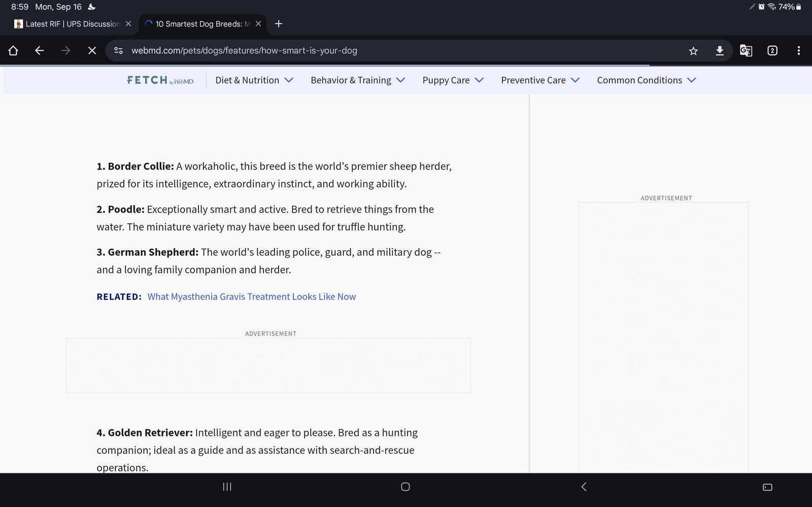Image resolution: width=812 pixels, height=507 pixels.
Task: Tap the Wi-Fi status icon
Action: pos(772,7)
